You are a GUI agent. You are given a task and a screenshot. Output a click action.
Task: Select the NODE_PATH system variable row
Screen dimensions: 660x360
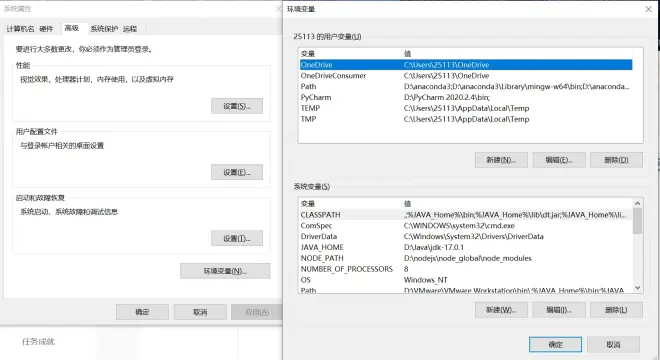[x=466, y=258]
